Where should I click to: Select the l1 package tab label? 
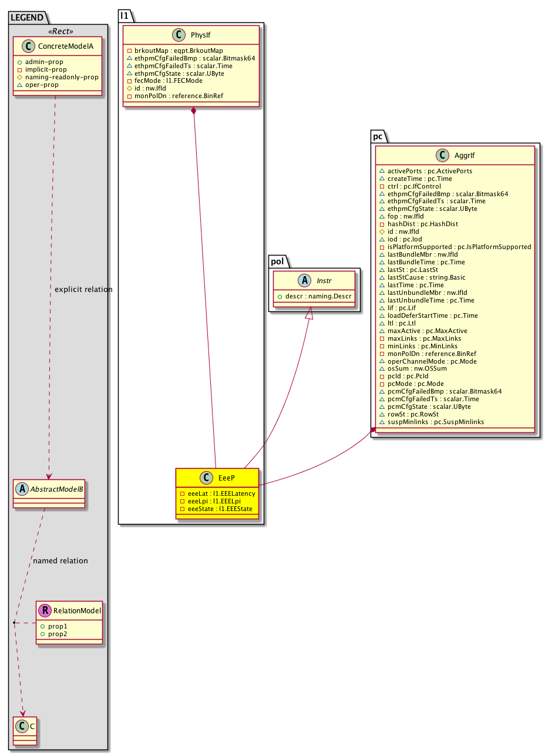[124, 16]
